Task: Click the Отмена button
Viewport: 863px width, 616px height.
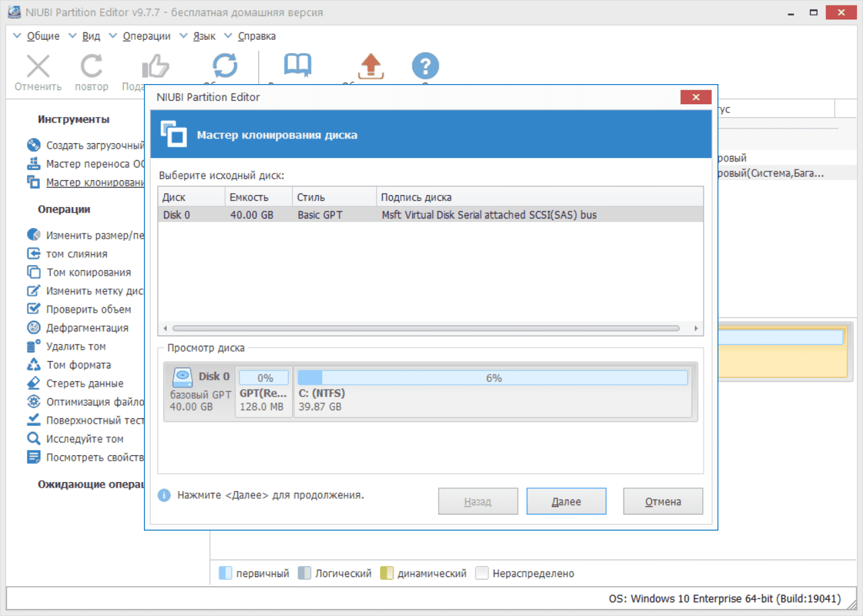Action: (x=663, y=502)
